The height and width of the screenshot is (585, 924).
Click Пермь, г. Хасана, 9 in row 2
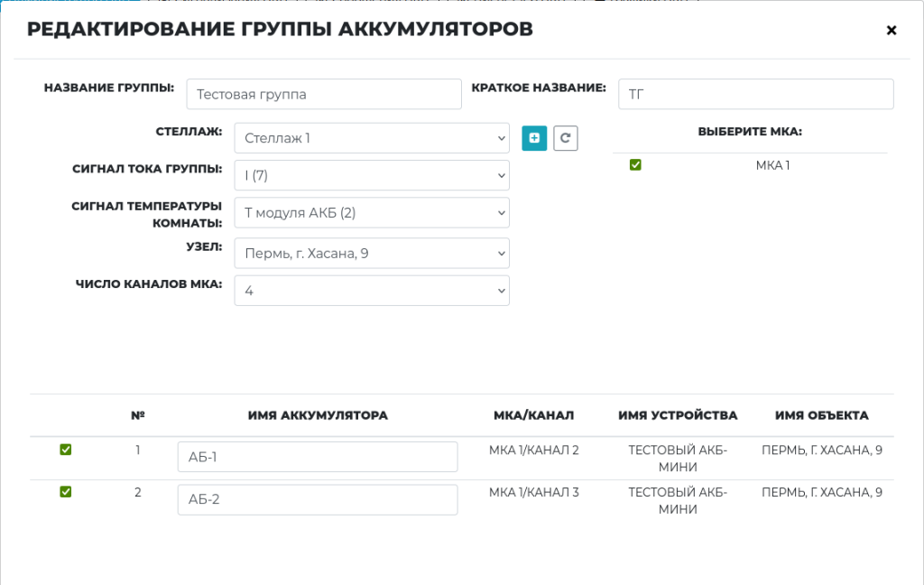(x=821, y=492)
